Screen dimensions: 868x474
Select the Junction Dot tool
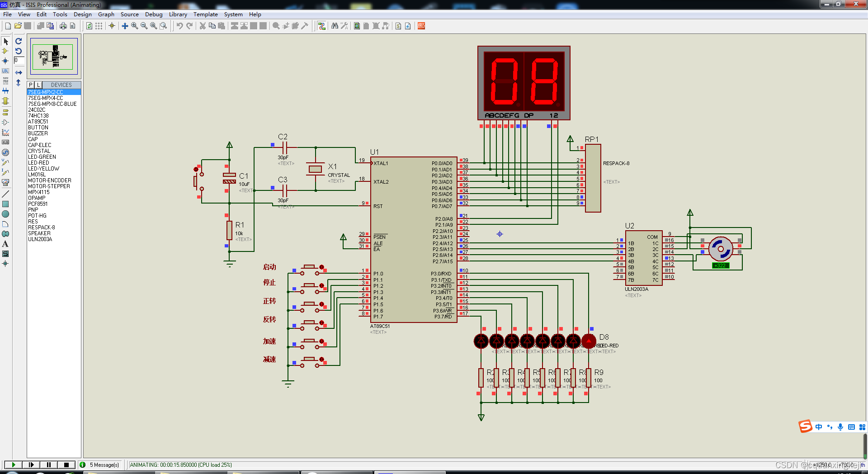(x=5, y=61)
